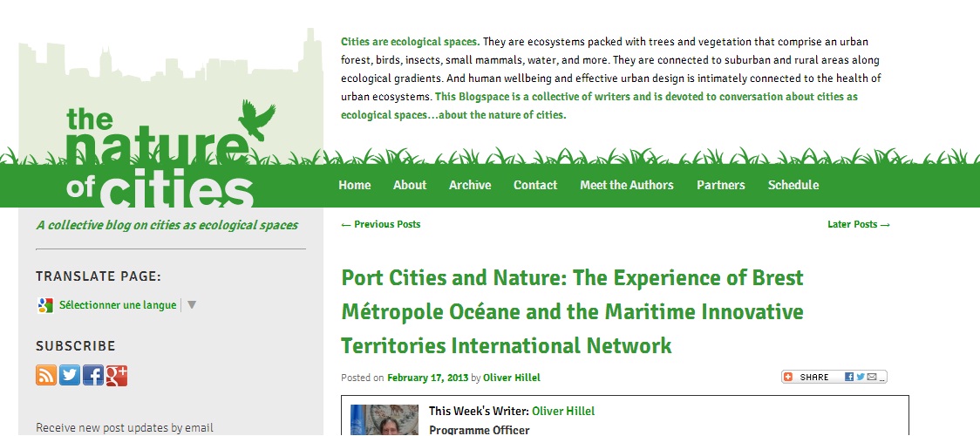980x436 pixels.
Task: Open the Google+ subscribe icon
Action: tap(117, 376)
